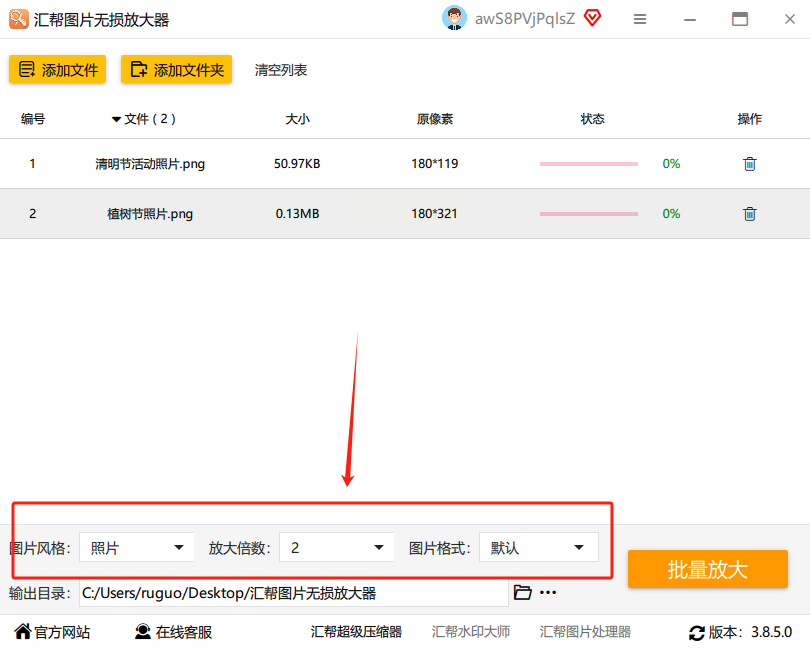
Task: Expand the 图片风格 dropdown showing 照片
Action: click(x=136, y=547)
